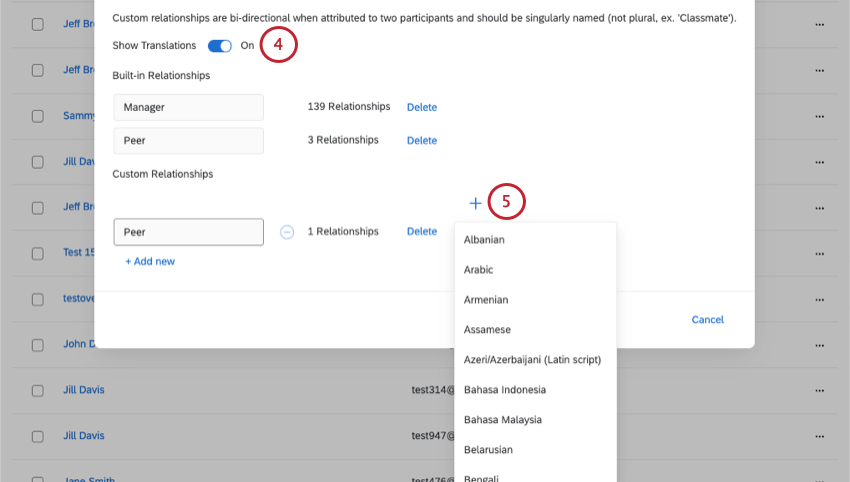Open three-dot menu for test947 Jill Davis row
The width and height of the screenshot is (850, 482).
pyautogui.click(x=820, y=436)
